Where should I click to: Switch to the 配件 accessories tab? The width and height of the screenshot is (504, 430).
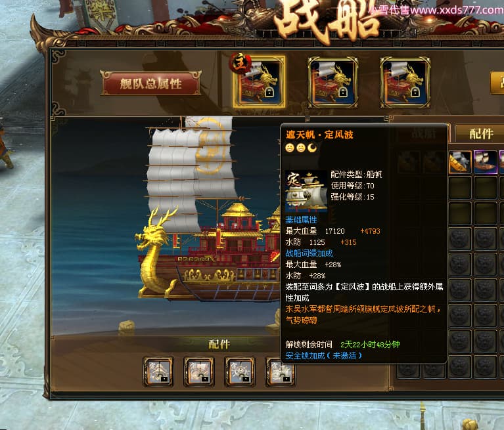pos(480,133)
